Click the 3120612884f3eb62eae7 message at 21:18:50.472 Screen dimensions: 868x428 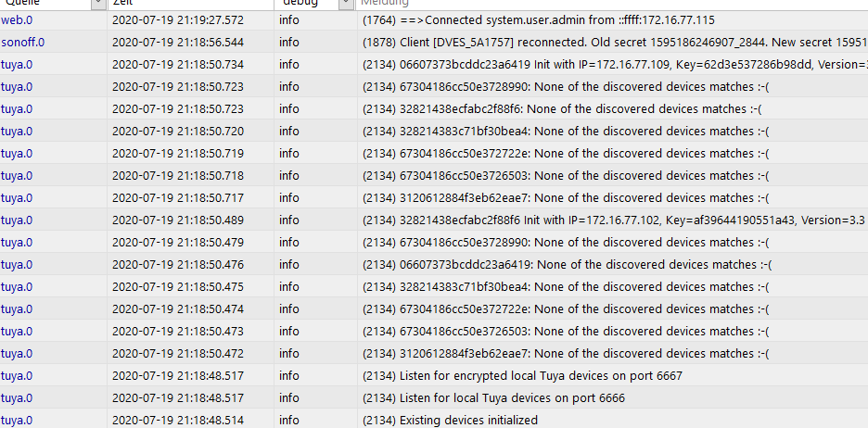pos(566,353)
